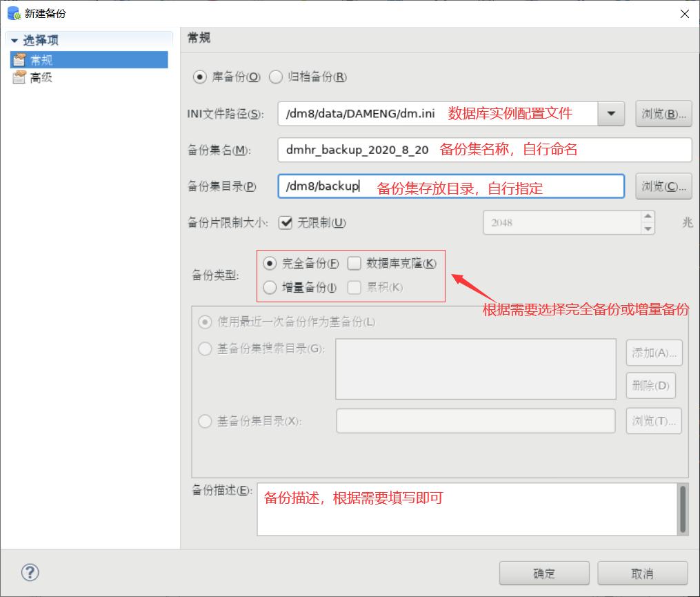Viewport: 700px width, 597px height.
Task: Click the 浏览(T) button
Action: (x=654, y=421)
